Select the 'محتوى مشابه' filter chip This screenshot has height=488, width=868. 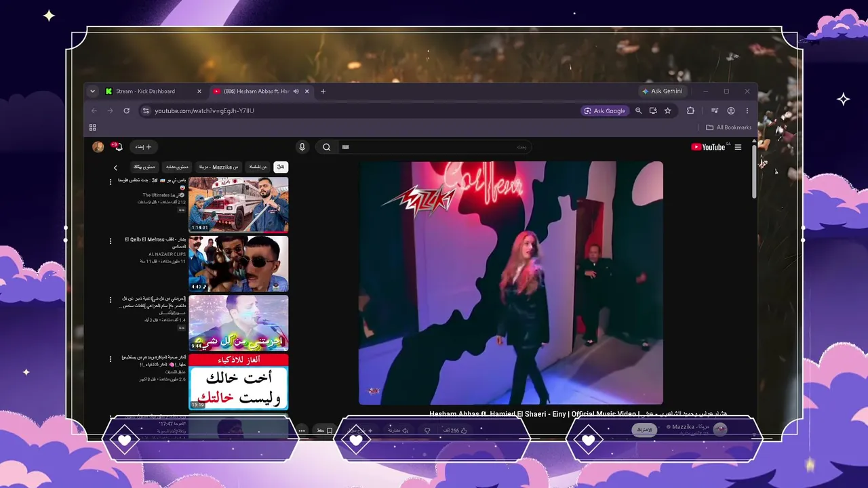point(177,167)
